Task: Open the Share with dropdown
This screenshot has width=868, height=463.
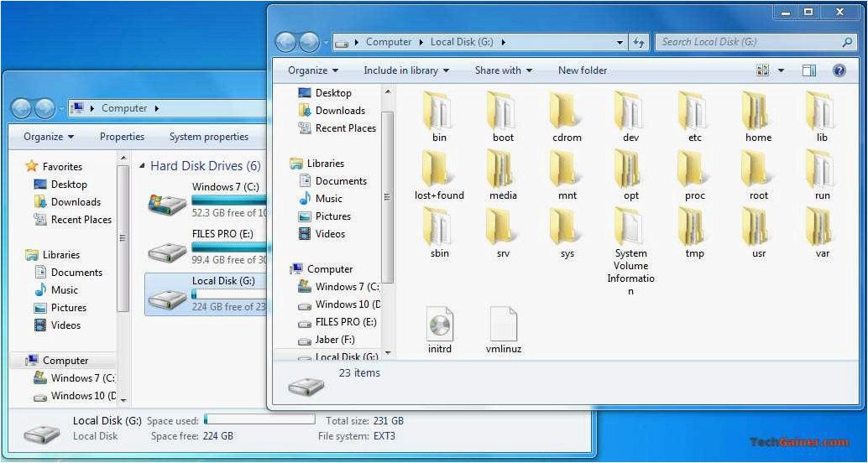Action: click(503, 70)
